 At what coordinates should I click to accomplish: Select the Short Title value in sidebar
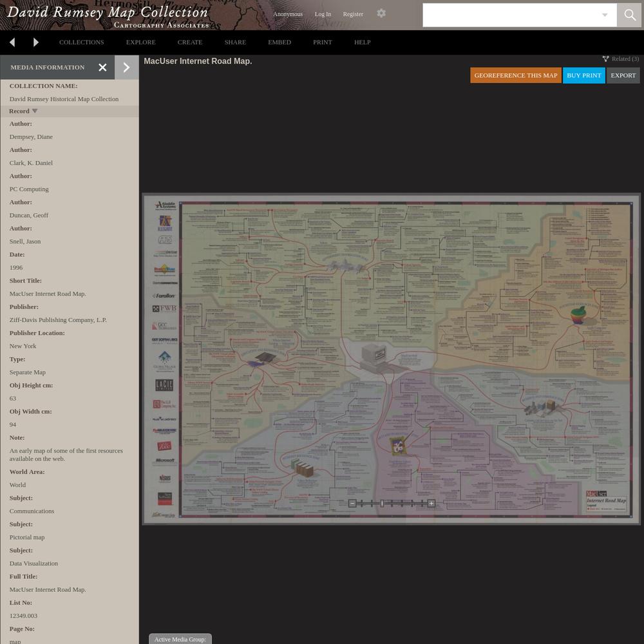48,294
